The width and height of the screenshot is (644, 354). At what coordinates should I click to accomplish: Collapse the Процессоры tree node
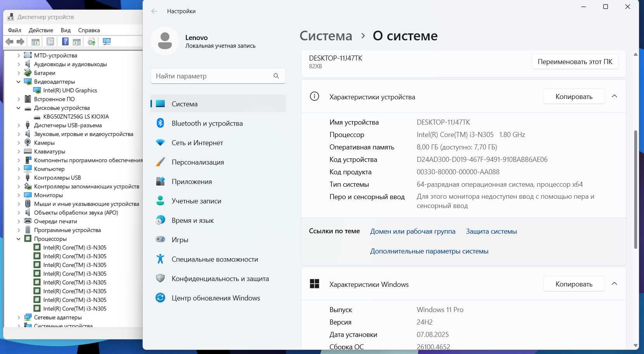point(19,239)
